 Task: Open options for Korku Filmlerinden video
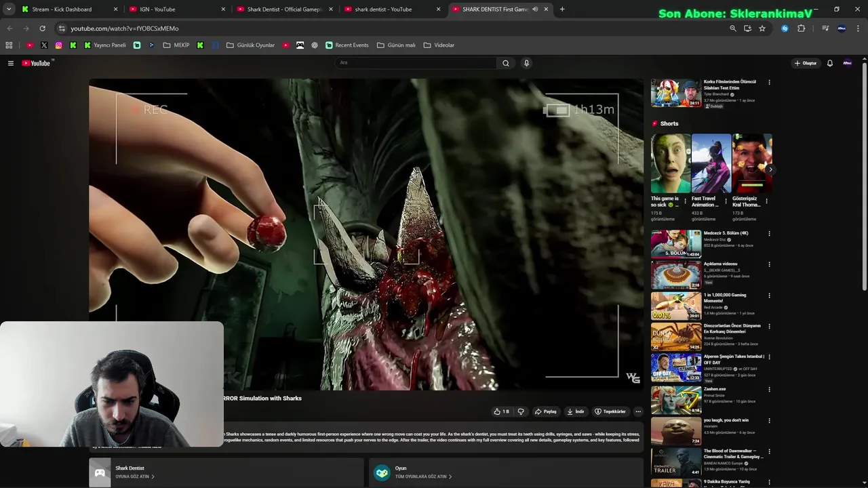pyautogui.click(x=769, y=83)
